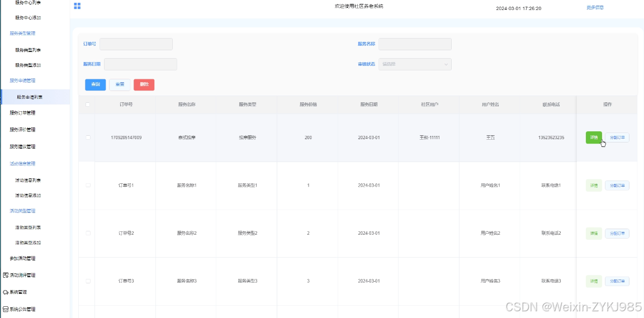Click 分配订单 for 订单号3
644x318 pixels.
pyautogui.click(x=617, y=281)
